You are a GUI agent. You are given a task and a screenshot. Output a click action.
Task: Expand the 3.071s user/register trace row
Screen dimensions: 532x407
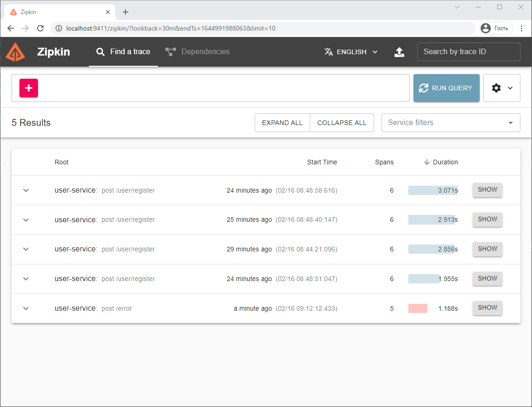coord(26,190)
